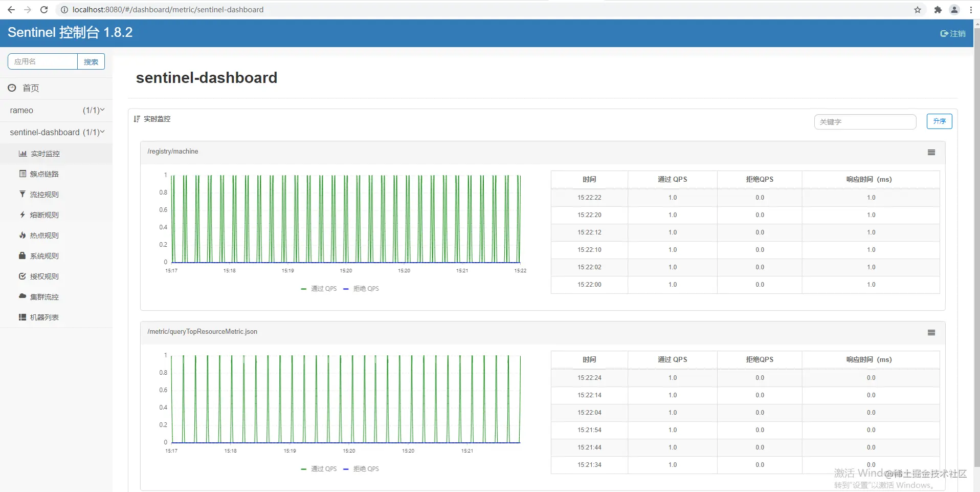View site information icon beside localhost URL

64,10
